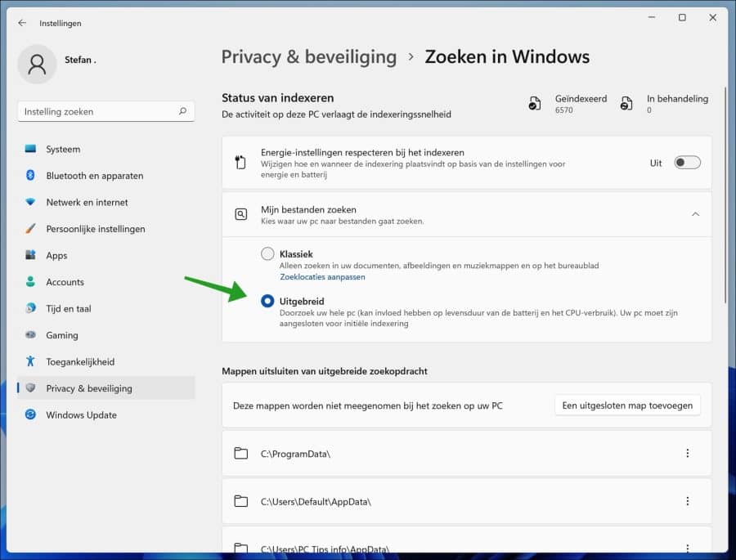Maximize the Instellingen window
Screen dimensions: 736x560
point(682,17)
